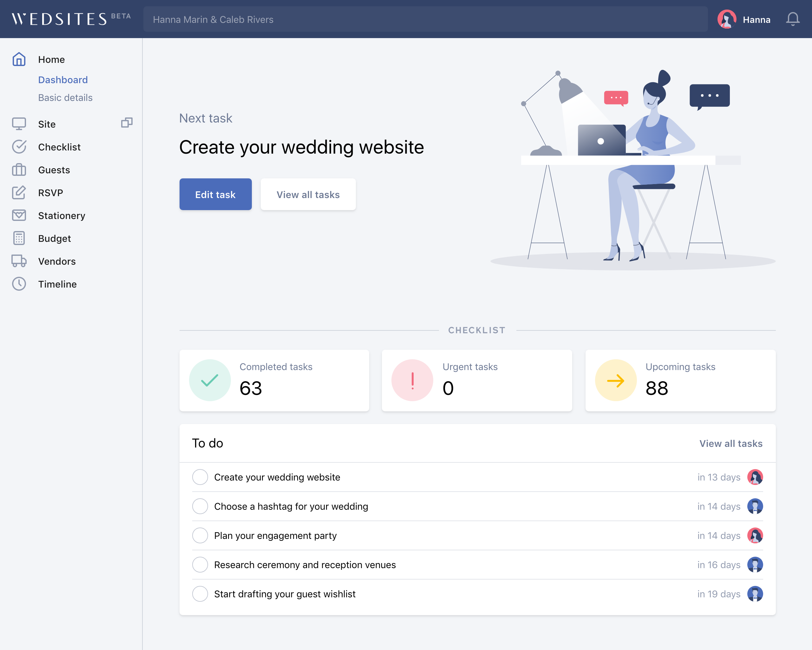
Task: Click the Timeline clock icon
Action: [19, 284]
